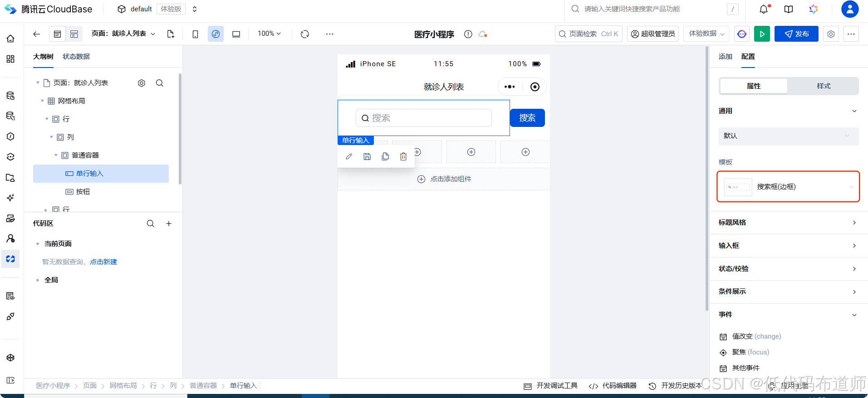Expand the 标题风格 section

[x=788, y=223]
